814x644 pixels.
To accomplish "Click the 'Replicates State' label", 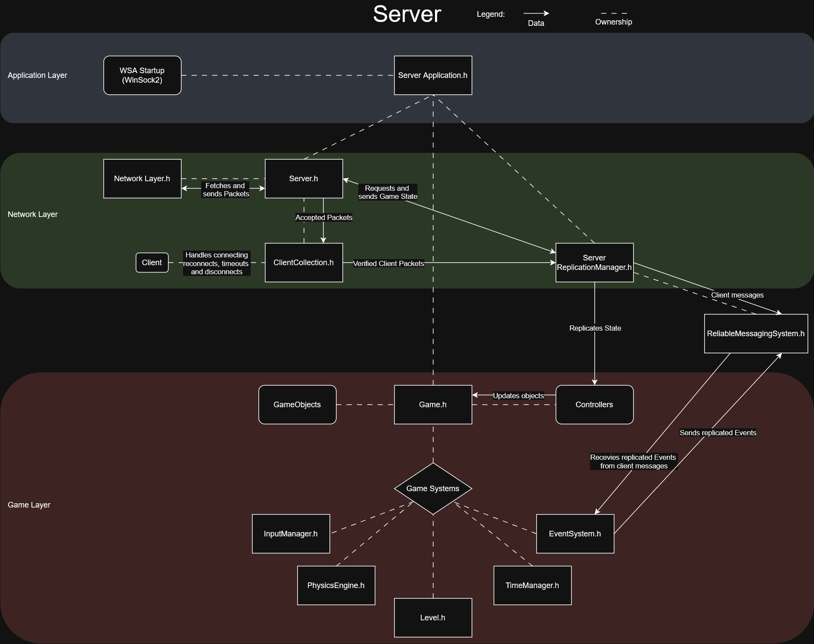I will tap(595, 328).
